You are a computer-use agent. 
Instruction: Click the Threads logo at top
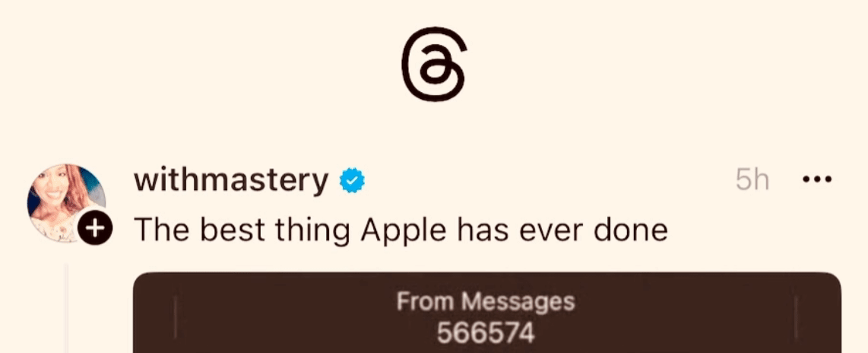[x=434, y=64]
